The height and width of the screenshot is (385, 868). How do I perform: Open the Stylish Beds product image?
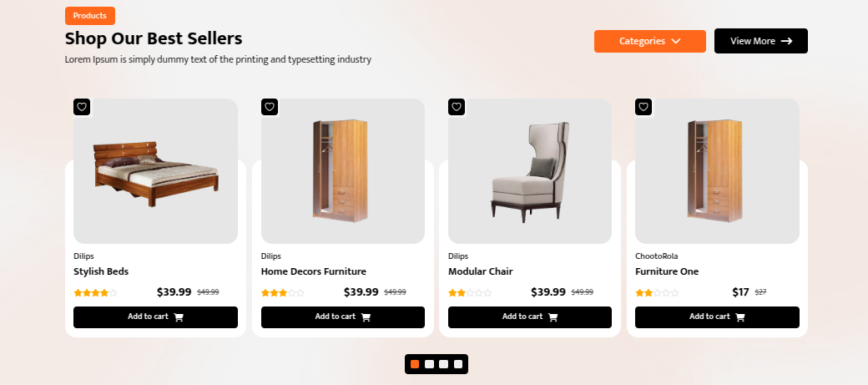(155, 171)
